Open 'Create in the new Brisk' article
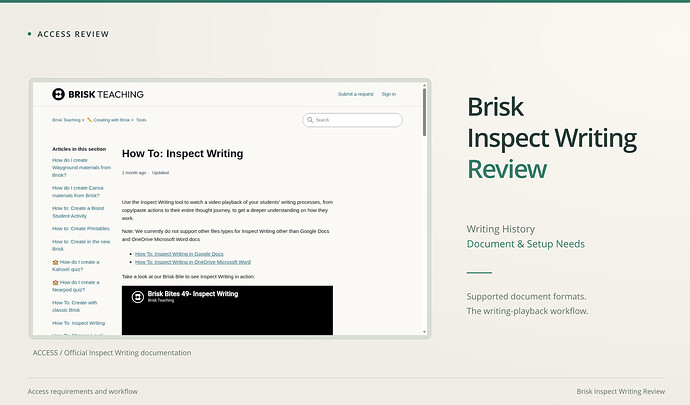This screenshot has width=690, height=405. (81, 245)
